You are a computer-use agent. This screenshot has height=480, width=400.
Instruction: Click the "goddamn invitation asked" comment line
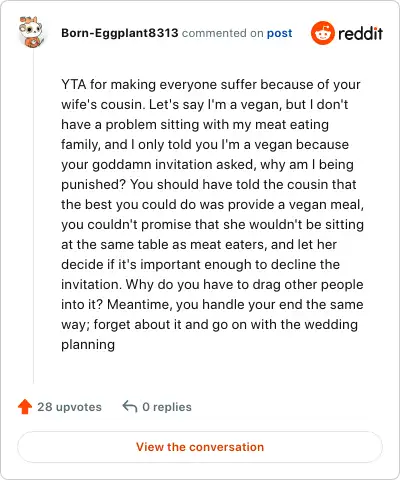click(x=207, y=165)
